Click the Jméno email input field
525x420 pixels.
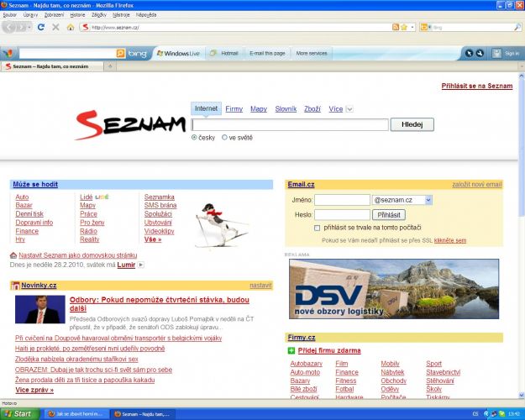click(x=342, y=200)
